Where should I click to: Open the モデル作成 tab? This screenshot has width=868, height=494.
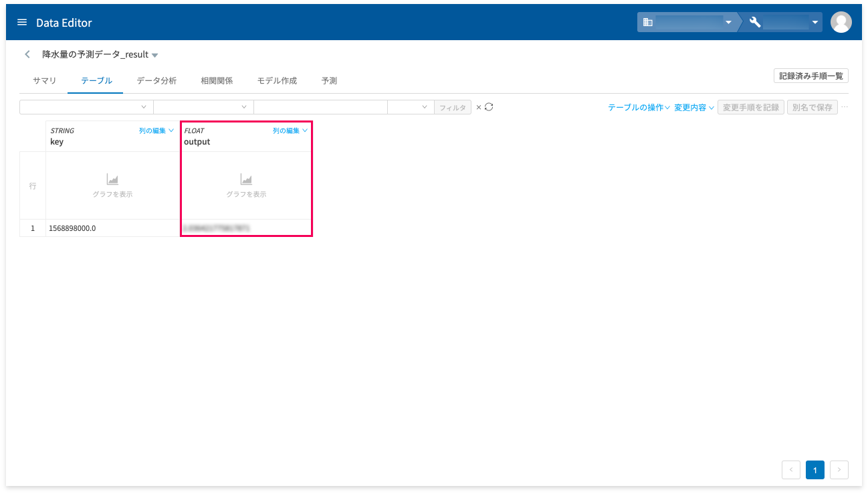(x=277, y=80)
